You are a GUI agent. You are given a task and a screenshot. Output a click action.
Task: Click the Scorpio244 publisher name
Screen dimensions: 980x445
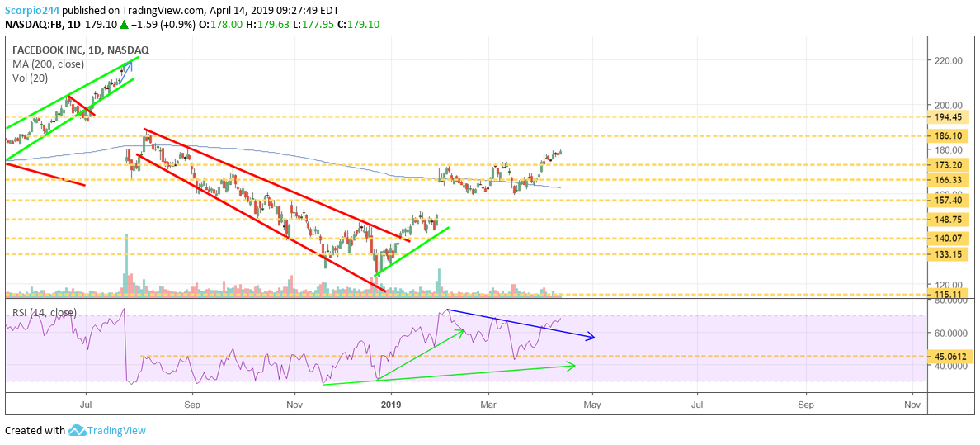coord(31,12)
